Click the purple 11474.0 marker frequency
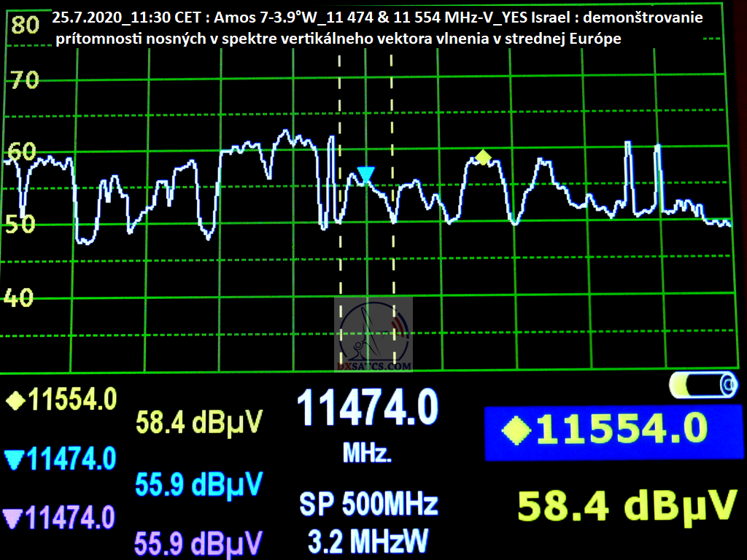This screenshot has height=560, width=747. point(70,518)
